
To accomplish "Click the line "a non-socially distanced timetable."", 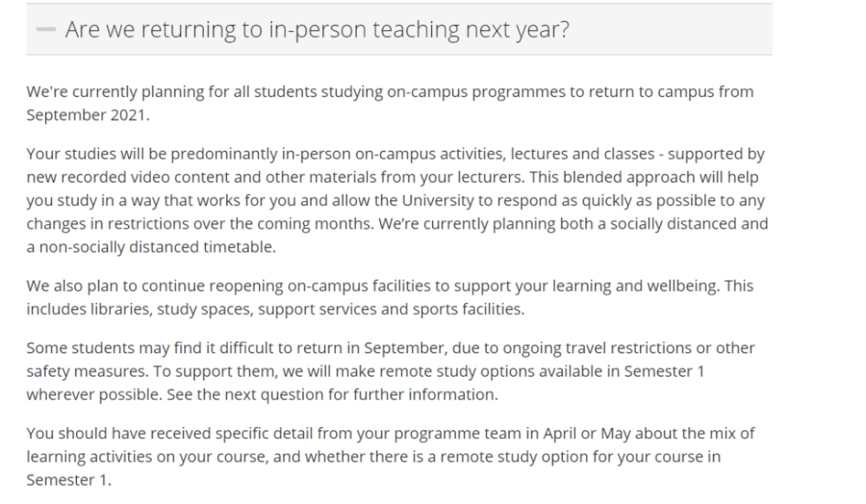I will pyautogui.click(x=152, y=247).
